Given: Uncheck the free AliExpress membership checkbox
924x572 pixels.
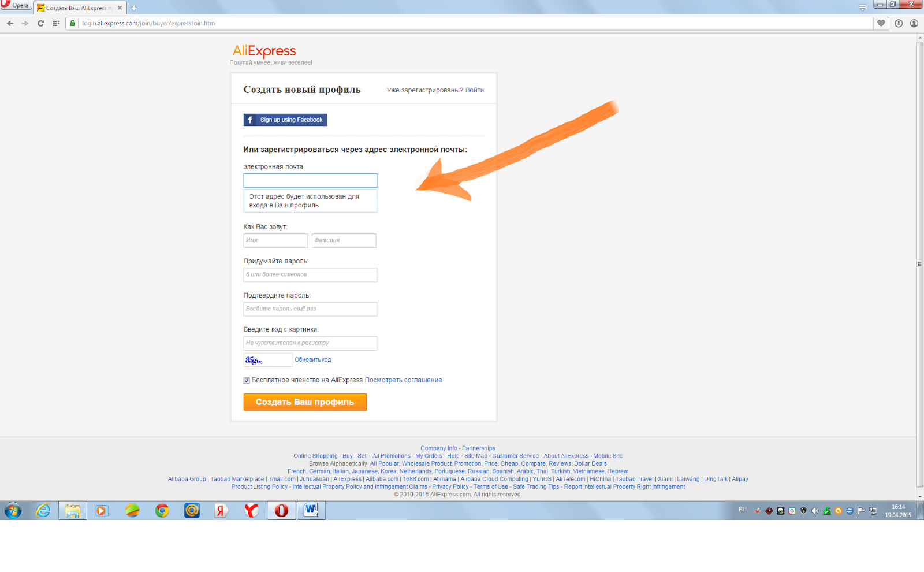Looking at the screenshot, I should (247, 380).
